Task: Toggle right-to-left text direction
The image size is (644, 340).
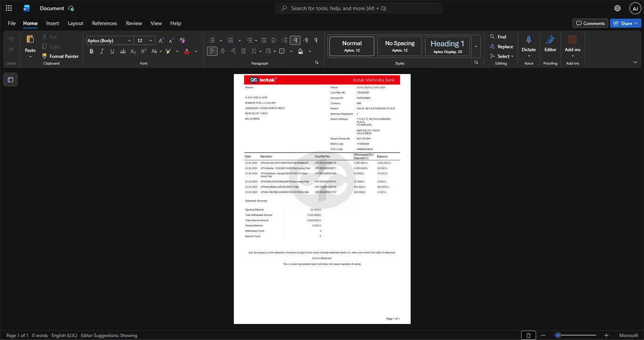Action: [x=305, y=41]
